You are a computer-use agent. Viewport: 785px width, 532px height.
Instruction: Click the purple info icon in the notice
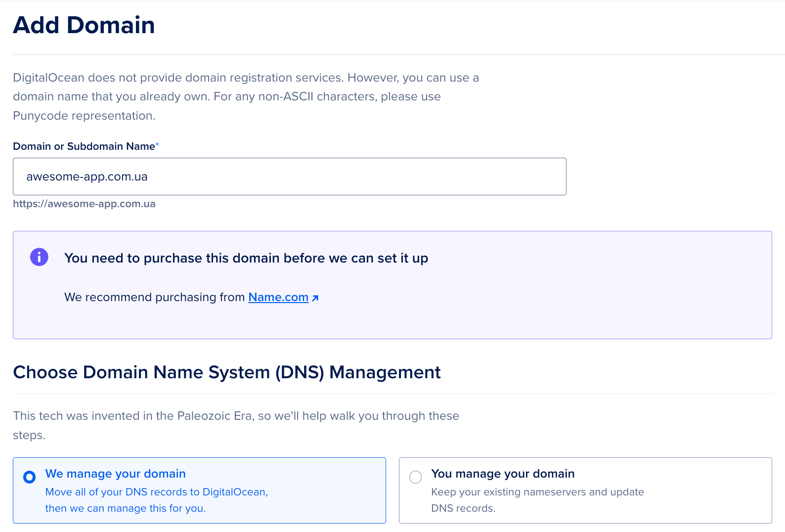(39, 257)
